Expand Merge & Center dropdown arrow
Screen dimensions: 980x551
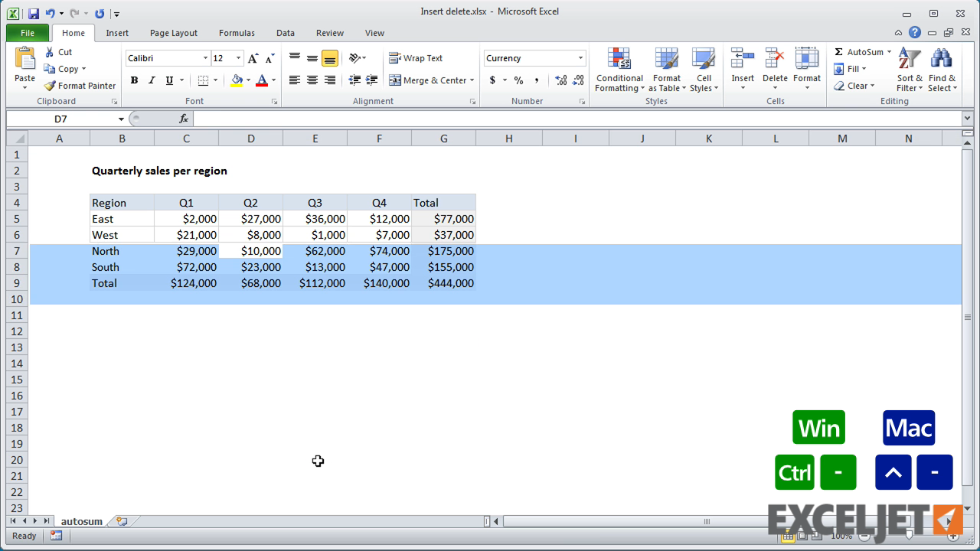pyautogui.click(x=472, y=80)
